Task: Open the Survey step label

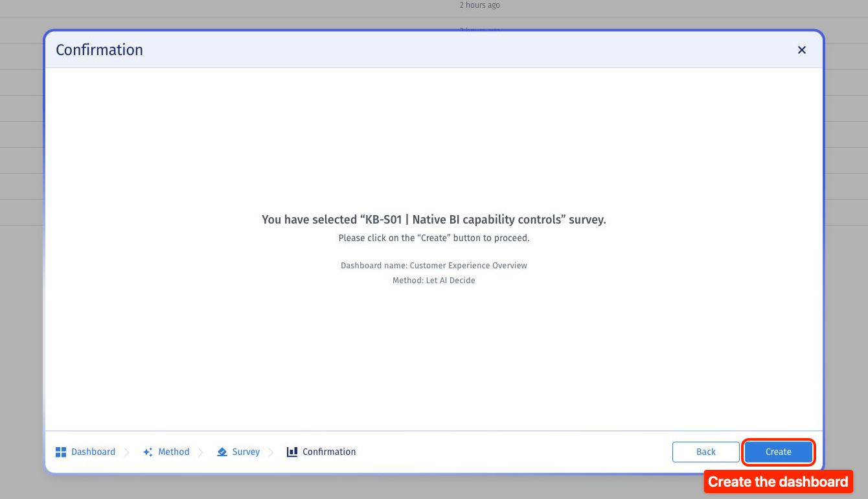Action: pyautogui.click(x=246, y=452)
